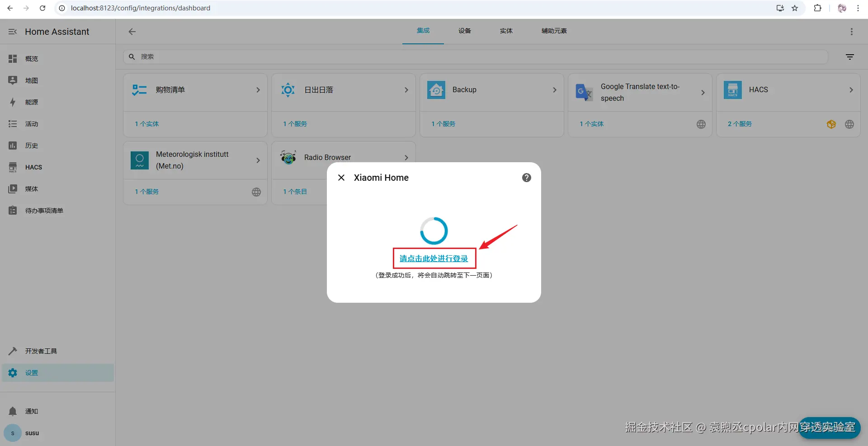Click the cloud globe icon on HACS card
868x446 pixels.
(849, 124)
